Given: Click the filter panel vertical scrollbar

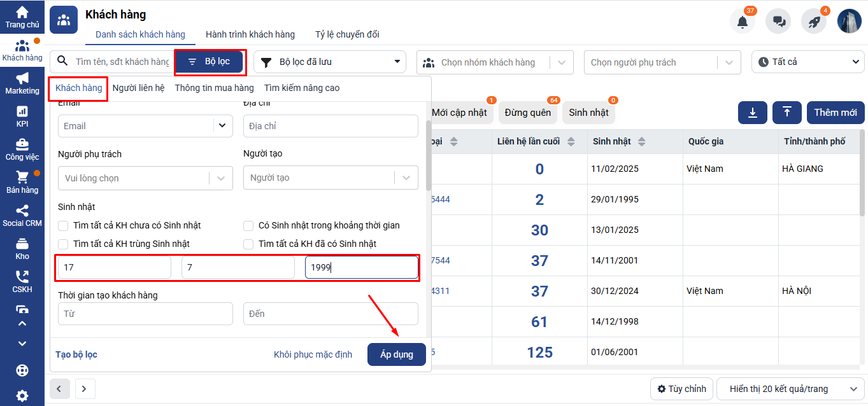Looking at the screenshot, I should (x=428, y=156).
